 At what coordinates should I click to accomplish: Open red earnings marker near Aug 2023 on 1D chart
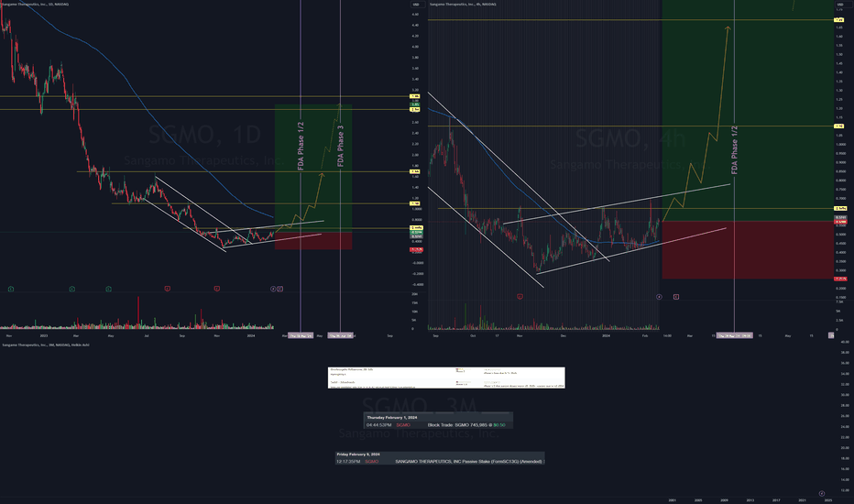click(167, 289)
